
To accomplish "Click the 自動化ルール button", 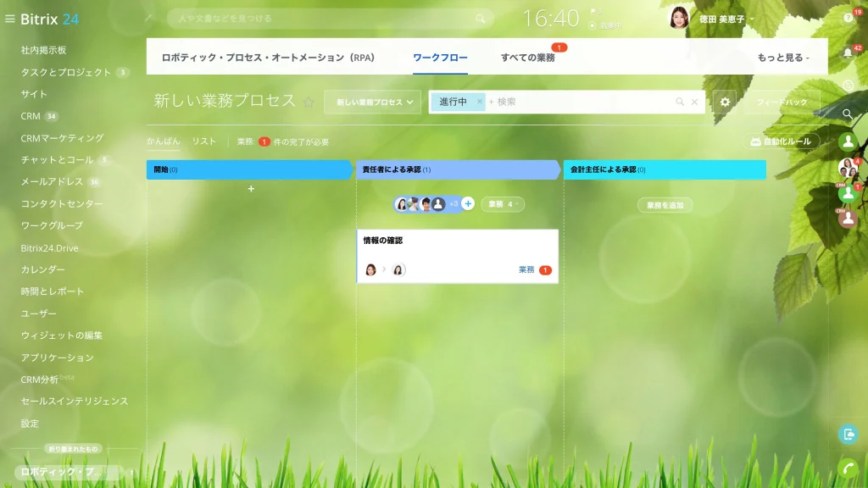I will pos(781,141).
